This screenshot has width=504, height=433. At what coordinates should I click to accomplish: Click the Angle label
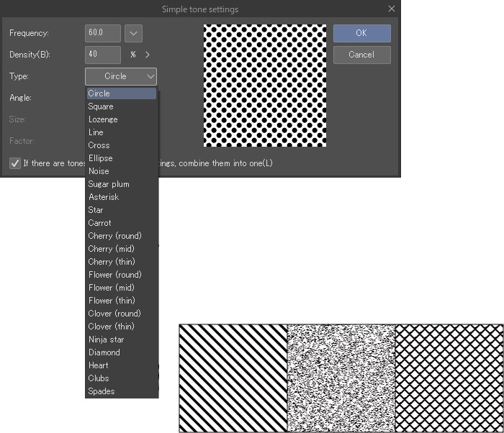(20, 98)
